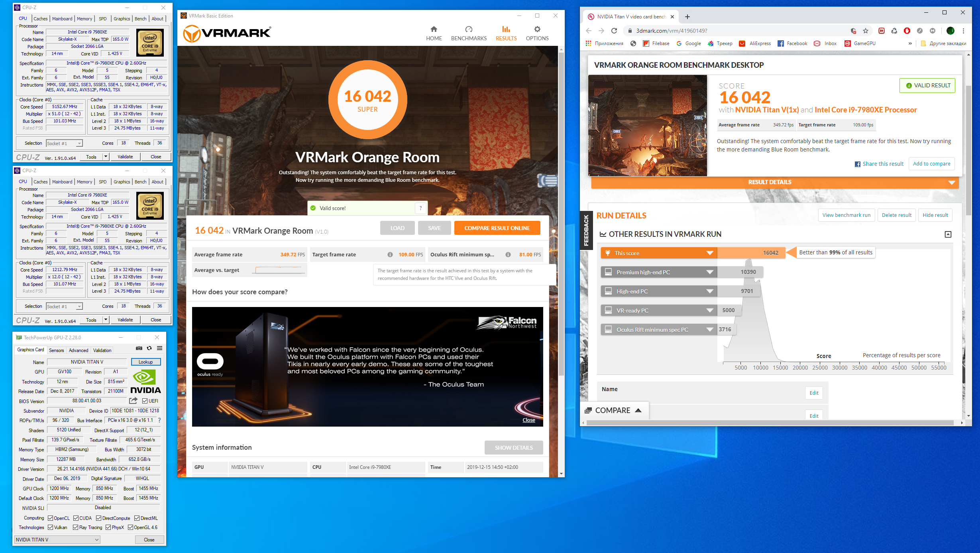This screenshot has width=980, height=553.
Task: Open NVIDIA TITAN V card selector in GPU-Z
Action: pyautogui.click(x=57, y=540)
